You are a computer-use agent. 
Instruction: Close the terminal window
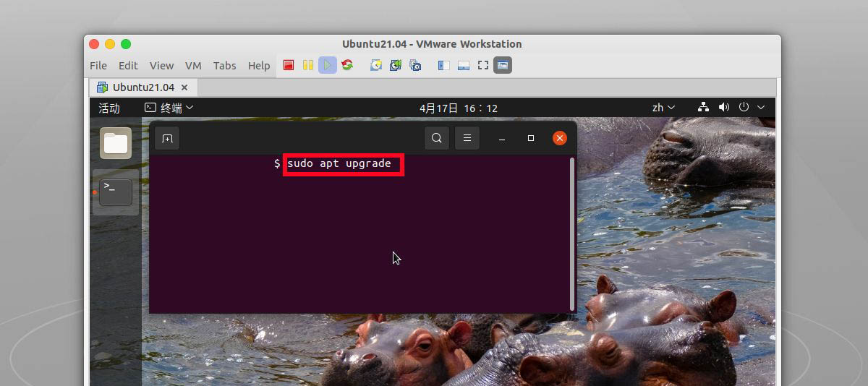pyautogui.click(x=560, y=138)
